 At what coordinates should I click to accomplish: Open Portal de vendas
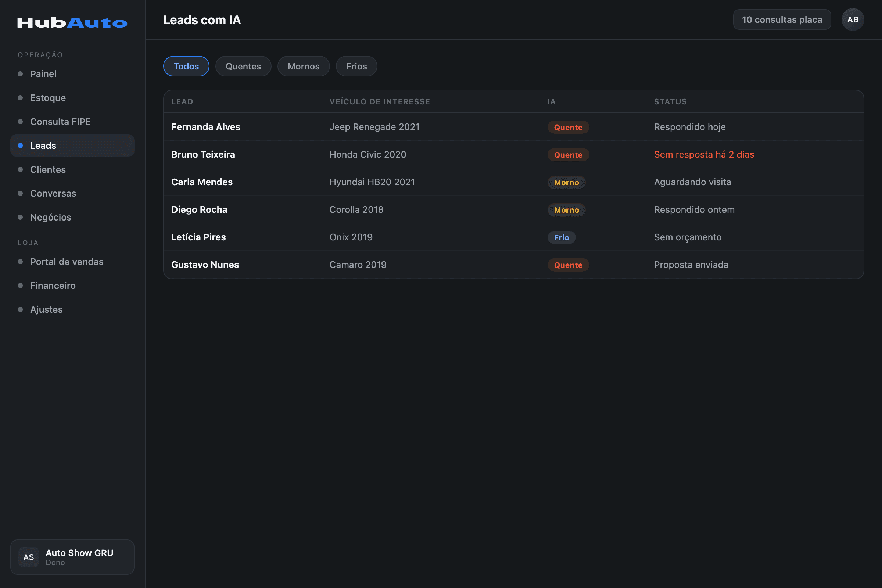click(72, 262)
